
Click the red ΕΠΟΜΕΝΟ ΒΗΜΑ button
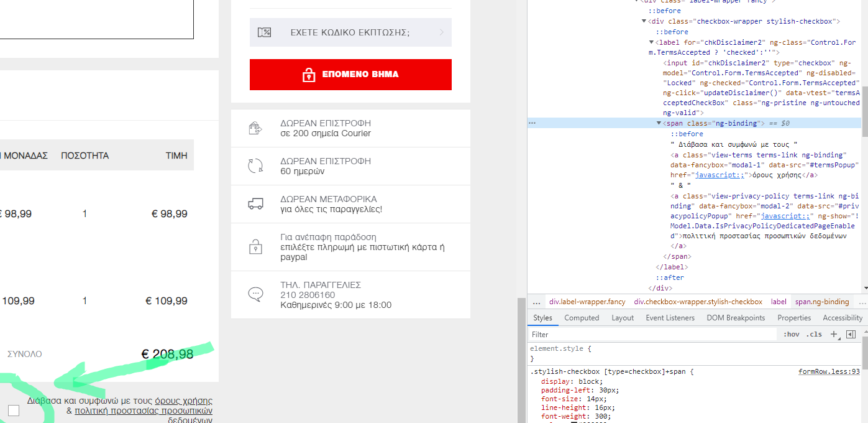pyautogui.click(x=350, y=75)
